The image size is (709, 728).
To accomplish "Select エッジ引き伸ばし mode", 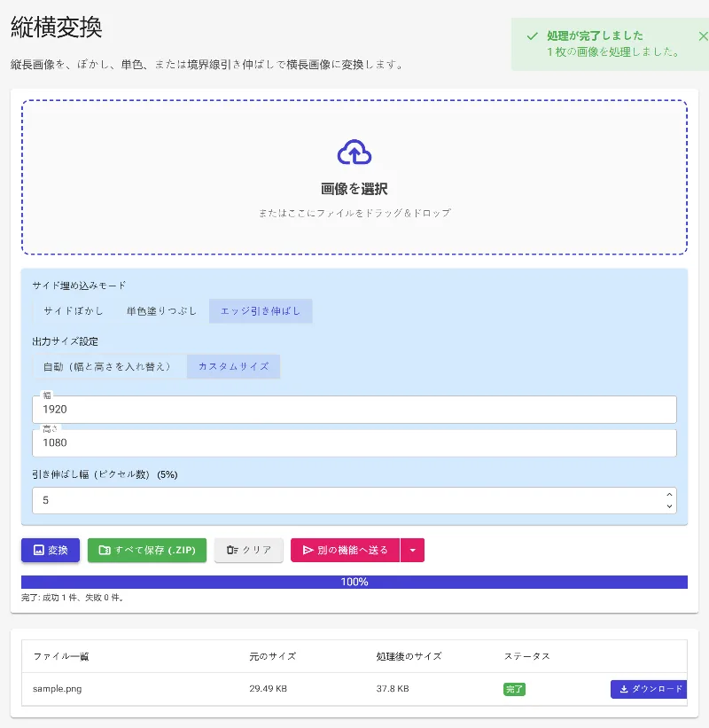I will pyautogui.click(x=261, y=311).
